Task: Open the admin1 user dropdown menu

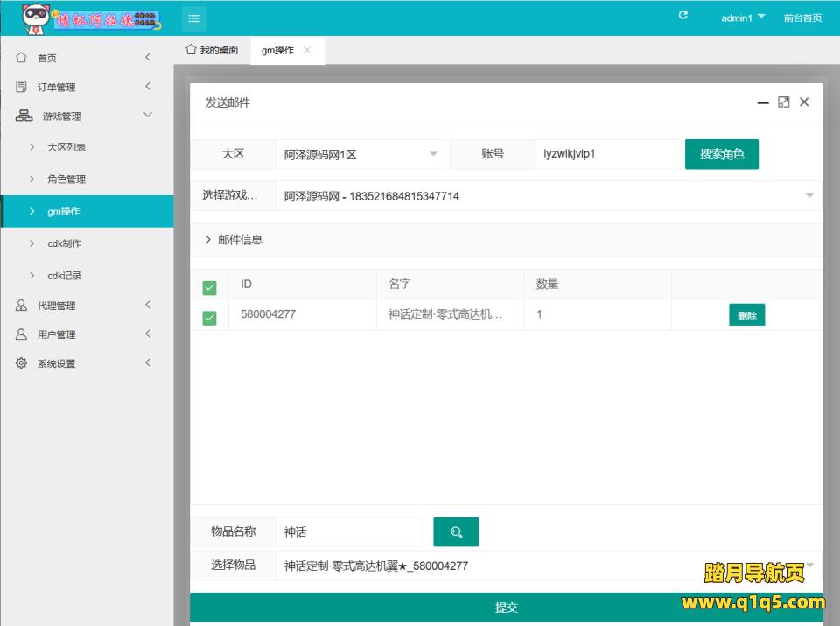Action: [743, 18]
